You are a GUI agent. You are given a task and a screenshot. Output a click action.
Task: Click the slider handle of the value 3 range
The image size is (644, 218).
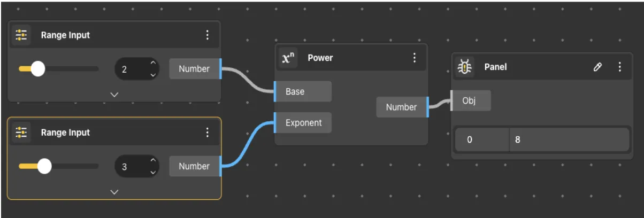[44, 166]
